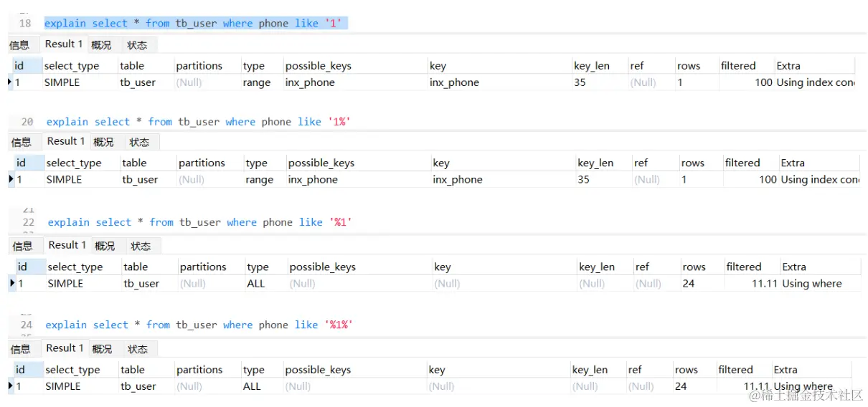Select partitions (Null) cell in line 18 result
868x407 pixels.
pos(189,82)
